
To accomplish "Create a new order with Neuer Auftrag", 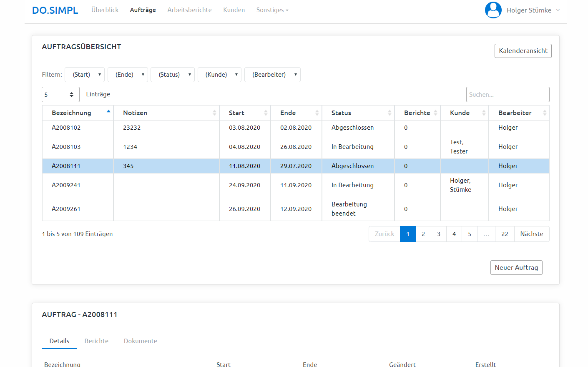I will click(x=516, y=268).
